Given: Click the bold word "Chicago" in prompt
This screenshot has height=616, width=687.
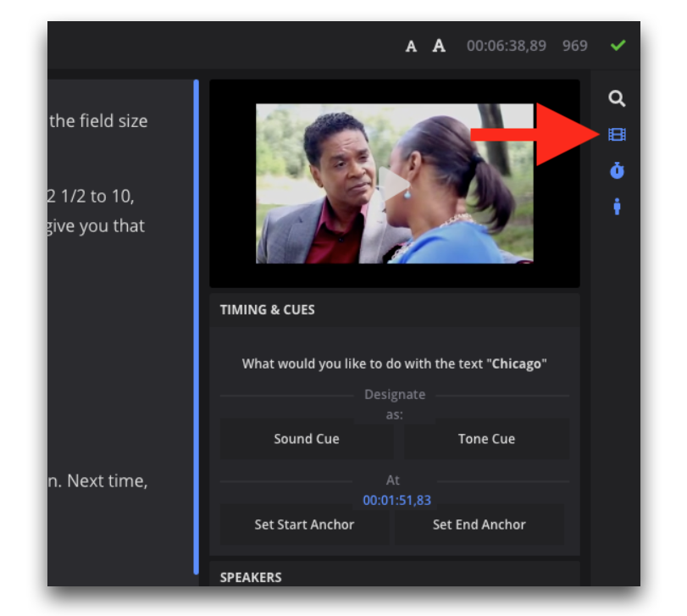Looking at the screenshot, I should pyautogui.click(x=517, y=363).
